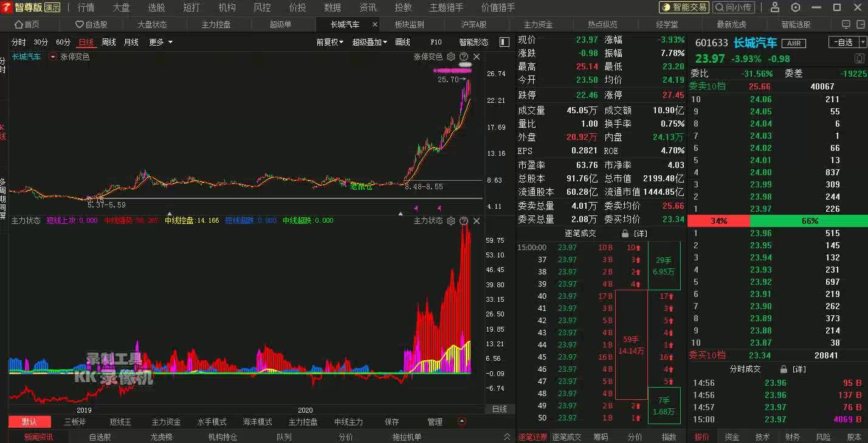Click the -自选 remove watchlist button

tap(844, 42)
